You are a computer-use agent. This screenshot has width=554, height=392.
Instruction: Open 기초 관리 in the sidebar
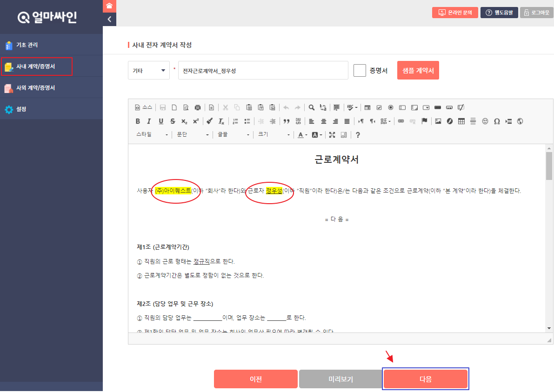click(x=51, y=45)
